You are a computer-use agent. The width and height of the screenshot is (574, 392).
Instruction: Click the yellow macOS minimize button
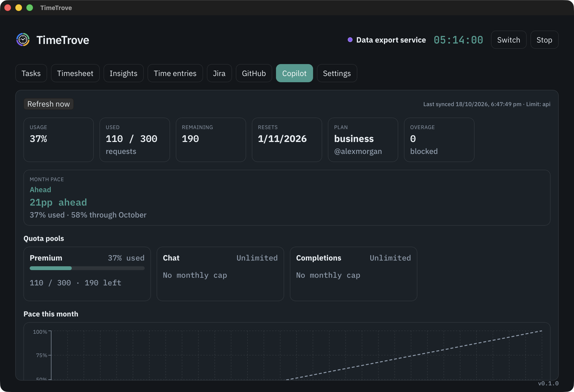18,8
